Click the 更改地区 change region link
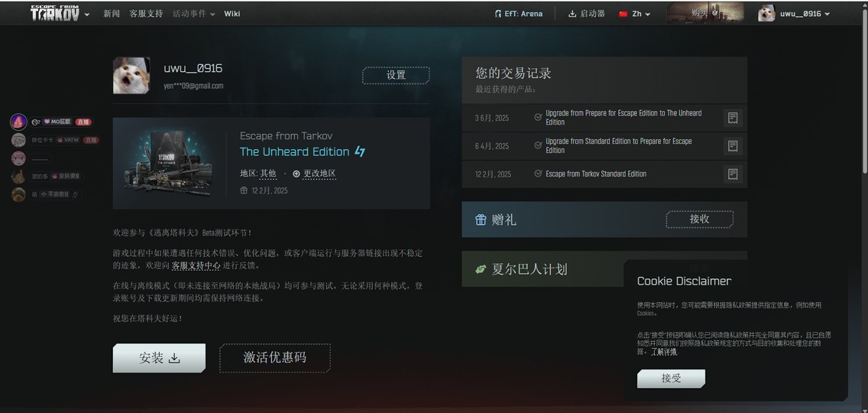868x413 pixels. click(x=319, y=174)
